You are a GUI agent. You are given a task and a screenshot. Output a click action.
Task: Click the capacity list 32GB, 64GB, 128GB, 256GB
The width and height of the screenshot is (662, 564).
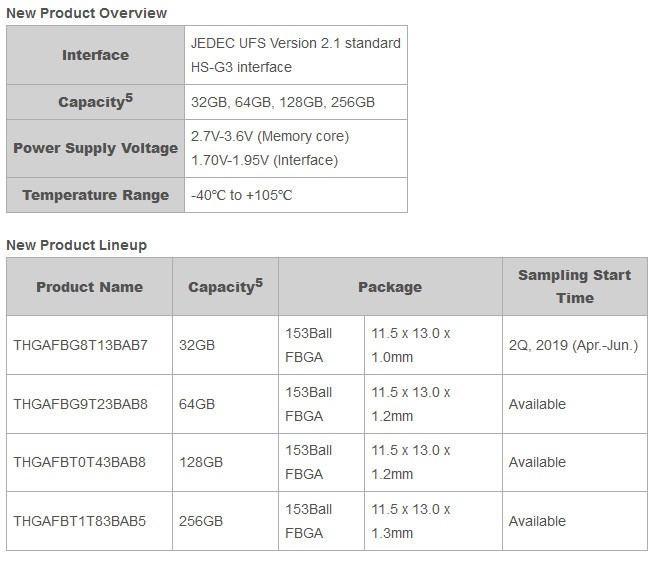283,102
